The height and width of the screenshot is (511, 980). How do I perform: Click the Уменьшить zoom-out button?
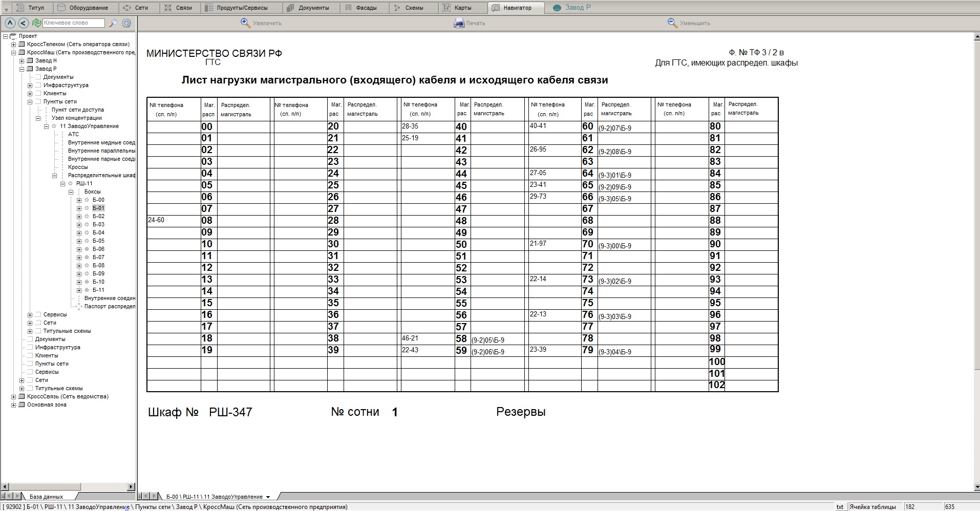(689, 23)
